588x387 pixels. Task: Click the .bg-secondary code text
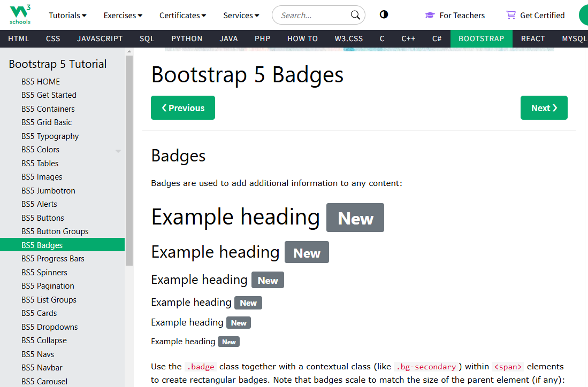[x=426, y=367]
